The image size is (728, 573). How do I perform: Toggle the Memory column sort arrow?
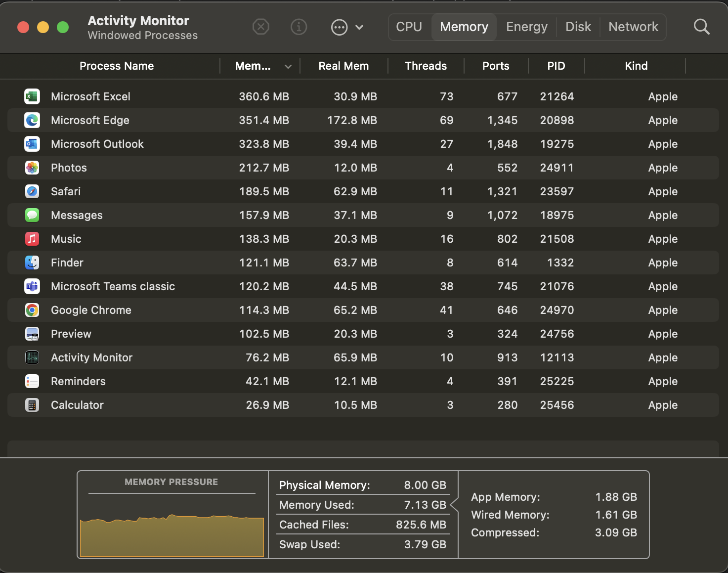pyautogui.click(x=288, y=66)
